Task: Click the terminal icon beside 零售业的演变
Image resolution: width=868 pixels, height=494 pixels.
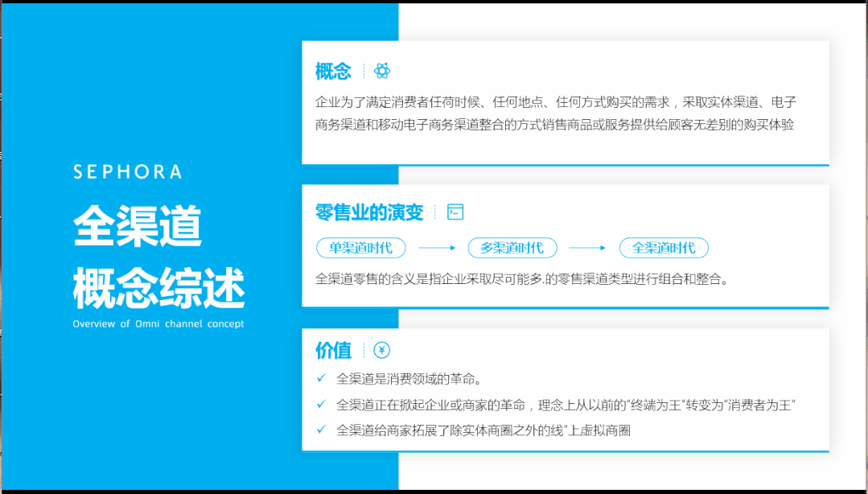Action: (x=455, y=212)
